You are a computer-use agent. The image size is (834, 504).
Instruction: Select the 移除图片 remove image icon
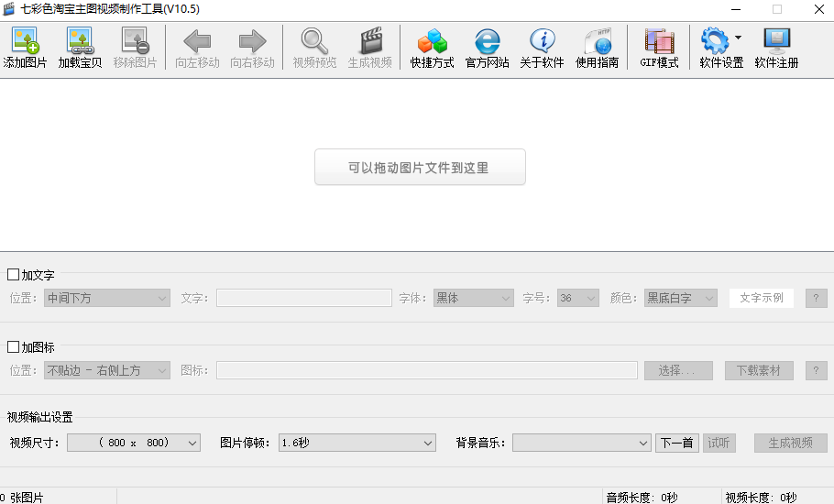coord(135,41)
